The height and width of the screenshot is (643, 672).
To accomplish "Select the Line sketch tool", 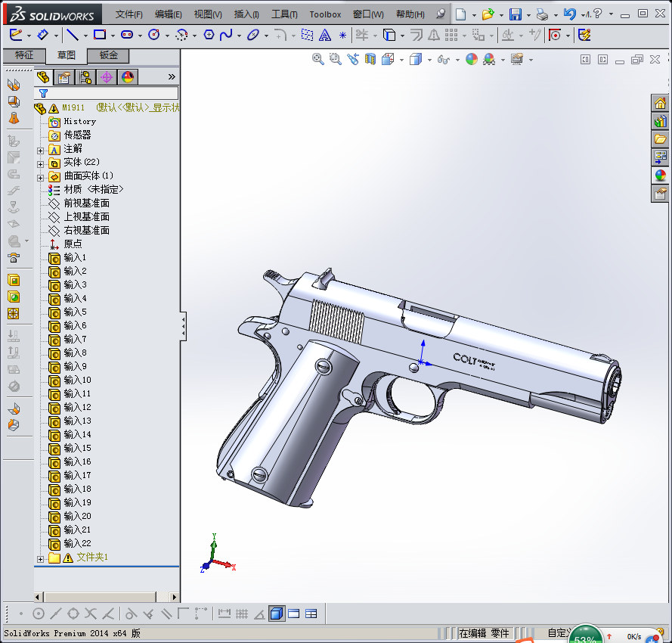I will point(73,34).
